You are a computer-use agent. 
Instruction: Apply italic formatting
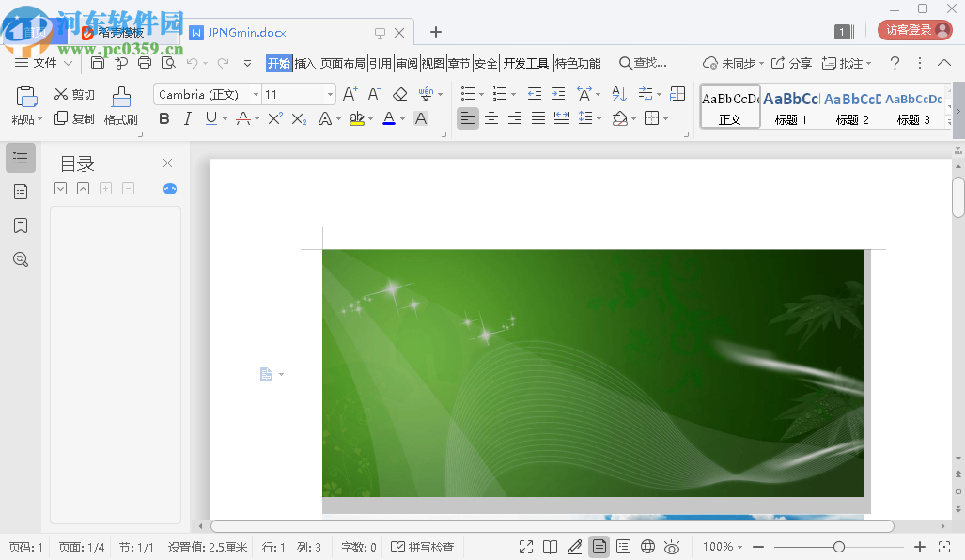(185, 118)
